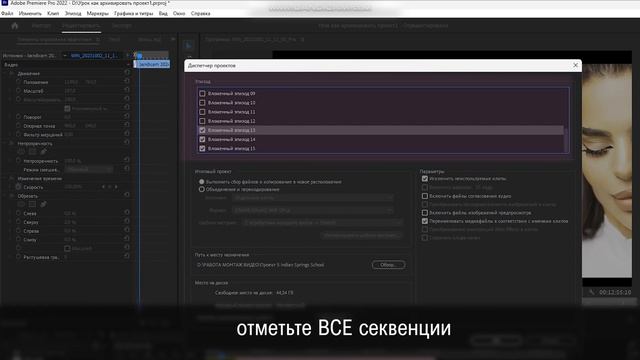The image size is (640, 360).
Task: Click the sequence list scrollbar
Action: [566, 140]
